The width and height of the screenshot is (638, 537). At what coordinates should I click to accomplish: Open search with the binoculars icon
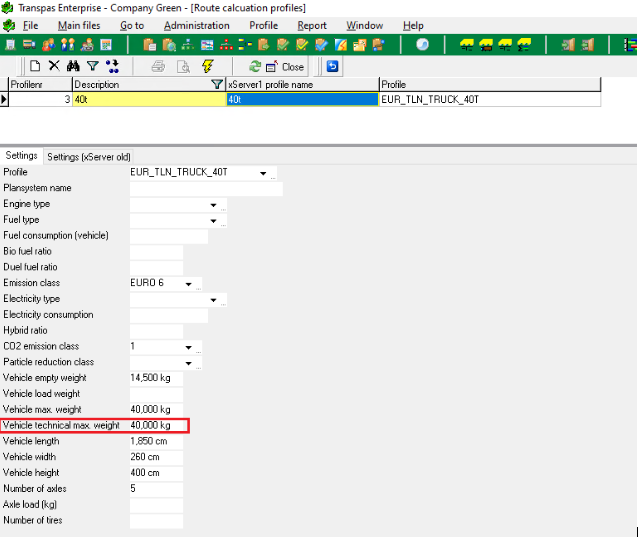[x=73, y=66]
